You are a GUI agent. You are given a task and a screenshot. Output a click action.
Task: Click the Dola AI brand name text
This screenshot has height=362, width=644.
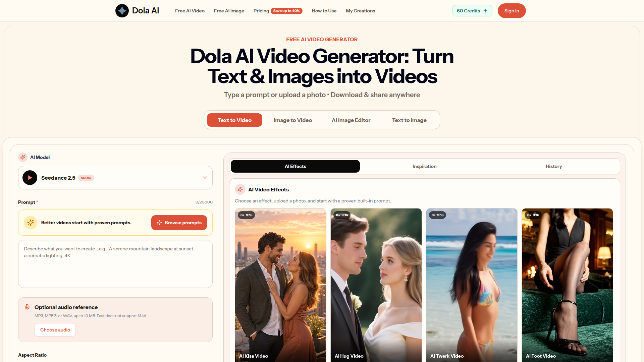click(146, 11)
